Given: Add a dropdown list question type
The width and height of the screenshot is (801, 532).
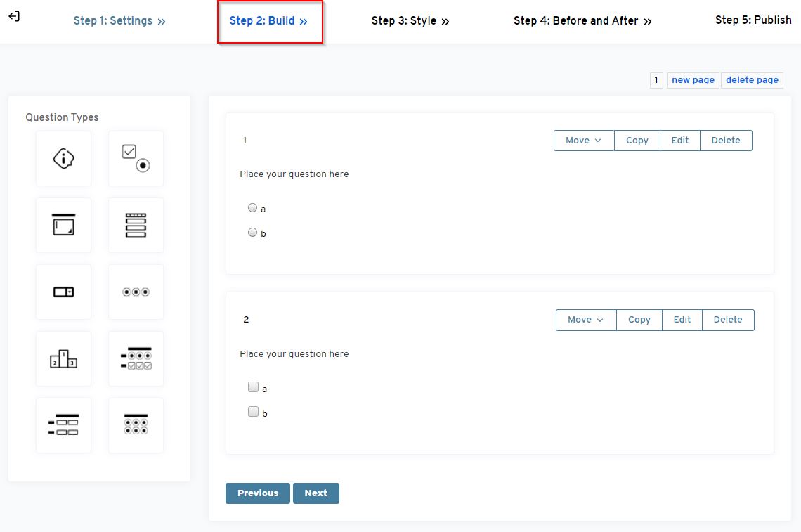Looking at the screenshot, I should [63, 292].
